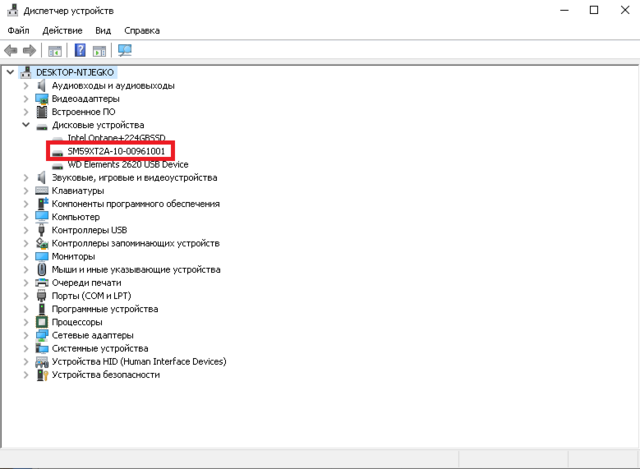Viewport: 640px width, 469px height.
Task: Select WD Elements 2620 USB Device
Action: point(127,164)
